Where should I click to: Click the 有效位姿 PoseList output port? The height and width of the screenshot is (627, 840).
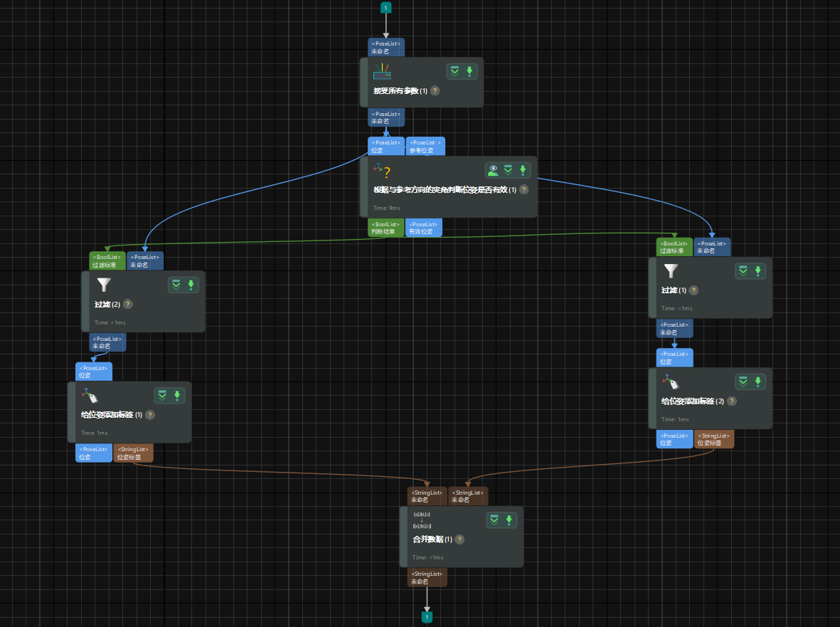(x=423, y=227)
